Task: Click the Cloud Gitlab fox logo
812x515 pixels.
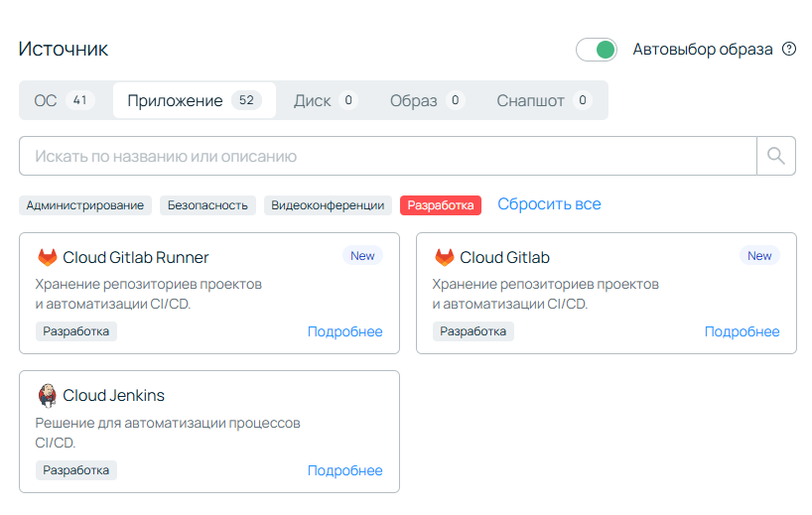Action: [x=445, y=257]
